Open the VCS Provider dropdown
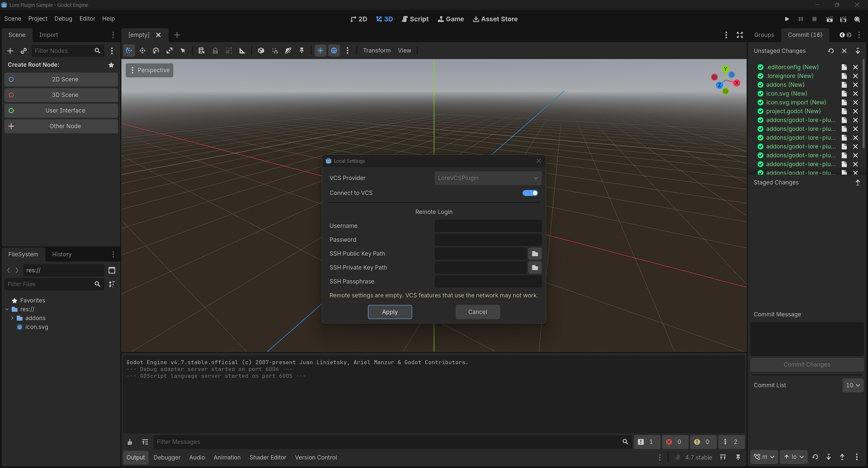The width and height of the screenshot is (868, 468). coord(488,178)
